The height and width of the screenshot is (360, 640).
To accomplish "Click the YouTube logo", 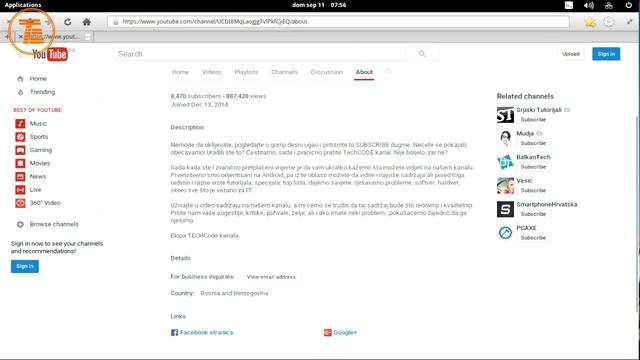I will (x=50, y=54).
